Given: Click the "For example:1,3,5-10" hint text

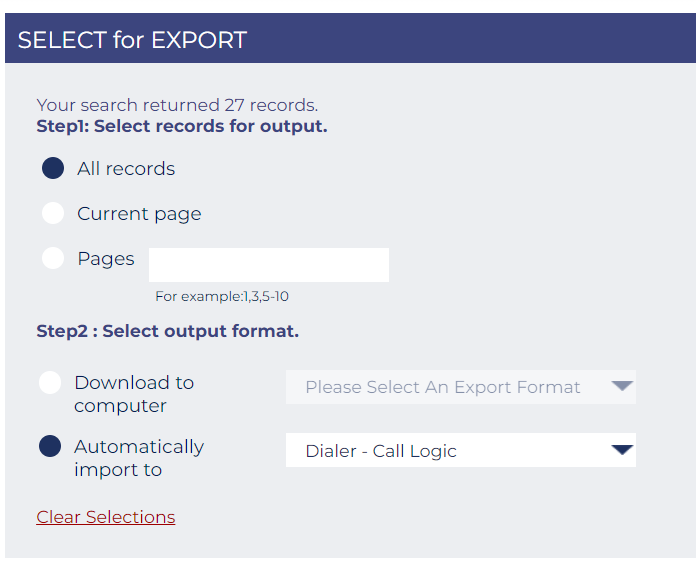Looking at the screenshot, I should (222, 296).
